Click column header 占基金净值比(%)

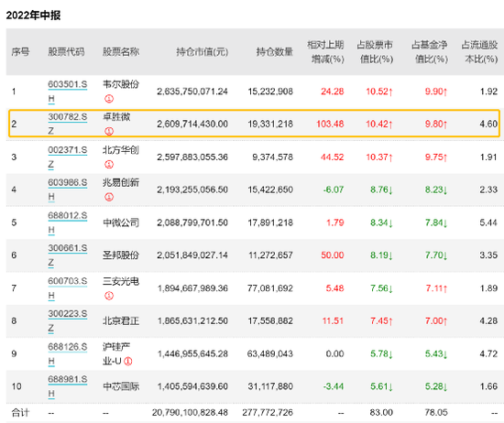click(x=430, y=51)
